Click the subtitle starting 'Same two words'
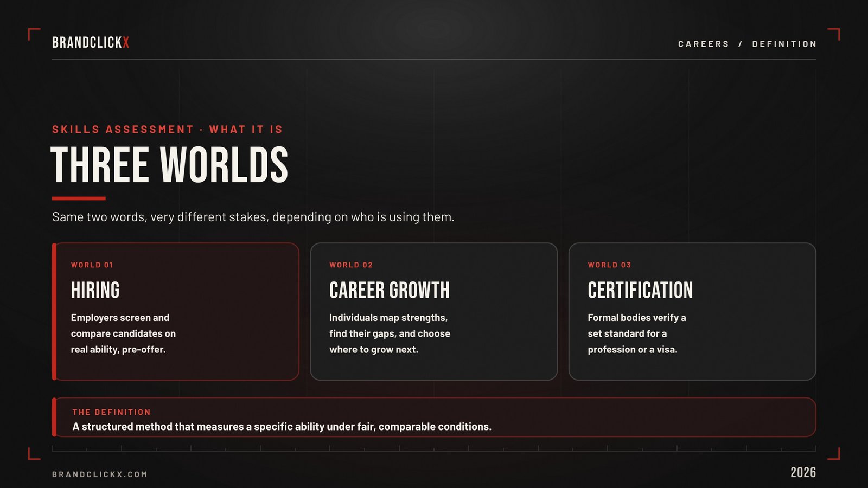The height and width of the screenshot is (488, 868). tap(253, 217)
